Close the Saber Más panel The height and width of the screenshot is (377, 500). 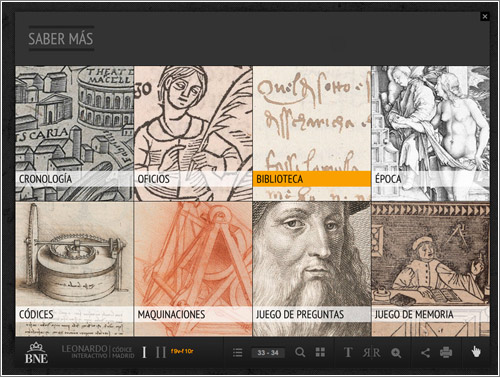pyautogui.click(x=485, y=16)
